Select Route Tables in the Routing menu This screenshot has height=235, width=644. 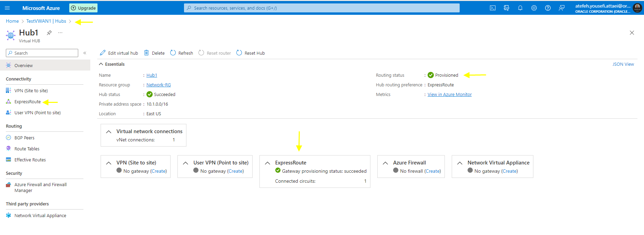27,149
